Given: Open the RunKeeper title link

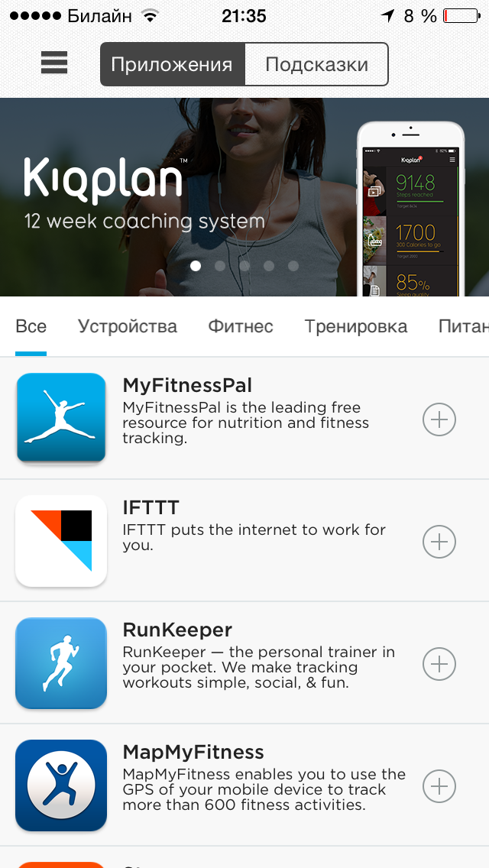Looking at the screenshot, I should (177, 630).
